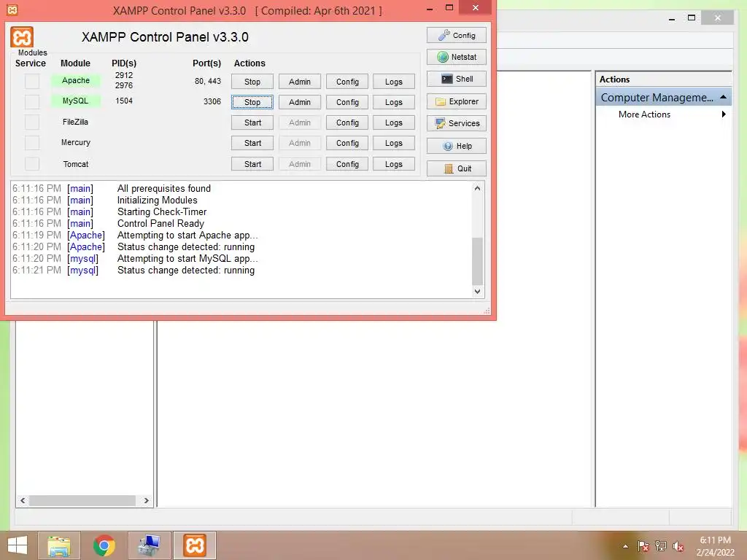747x560 pixels.
Task: Click the MySQL module label
Action: [76, 101]
